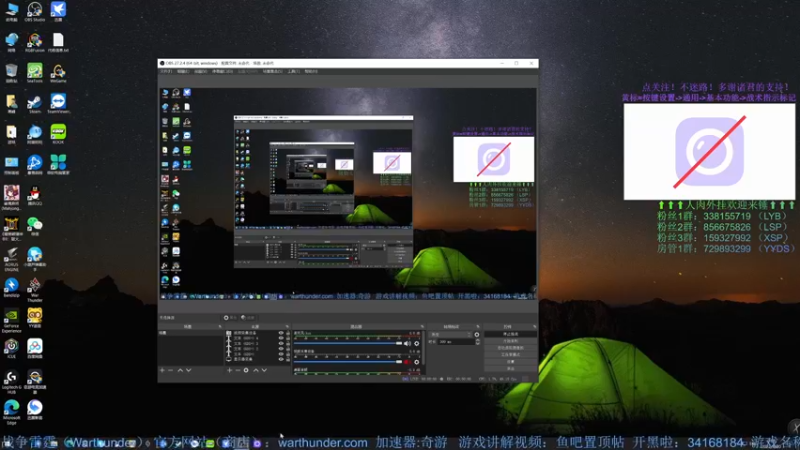This screenshot has height=450, width=800.
Task: Move selected source down in OBS
Action: [264, 370]
